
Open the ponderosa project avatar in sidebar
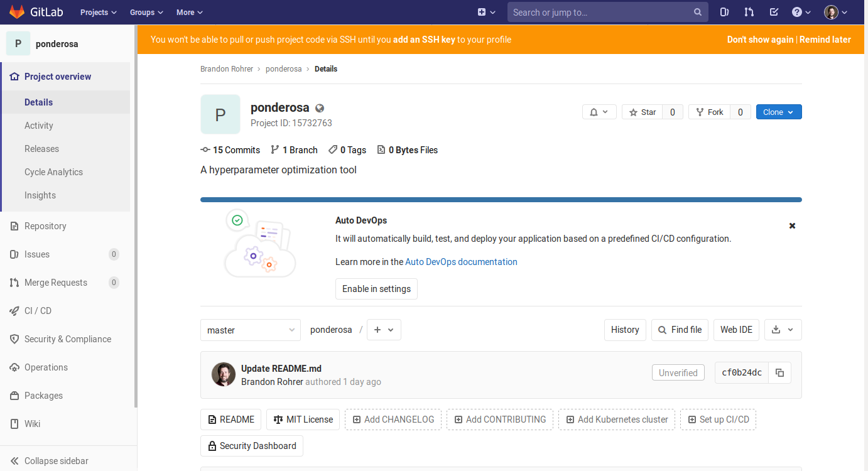[18, 43]
